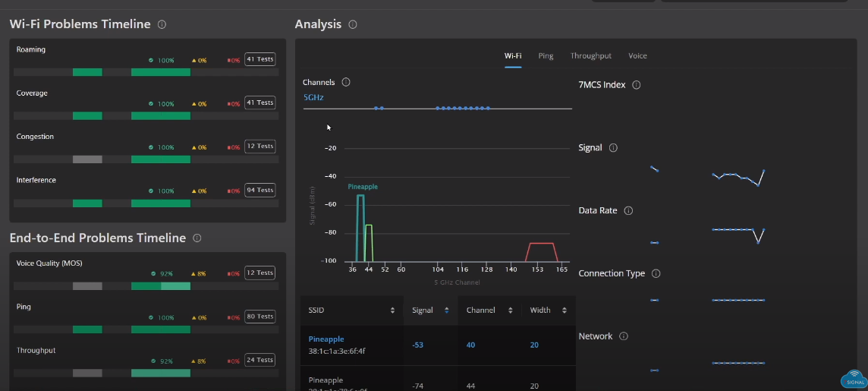Sort table by Signal column
The height and width of the screenshot is (391, 868).
[446, 311]
